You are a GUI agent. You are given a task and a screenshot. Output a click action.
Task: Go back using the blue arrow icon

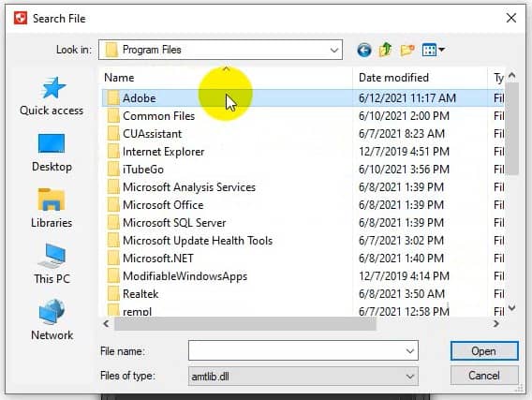click(364, 51)
